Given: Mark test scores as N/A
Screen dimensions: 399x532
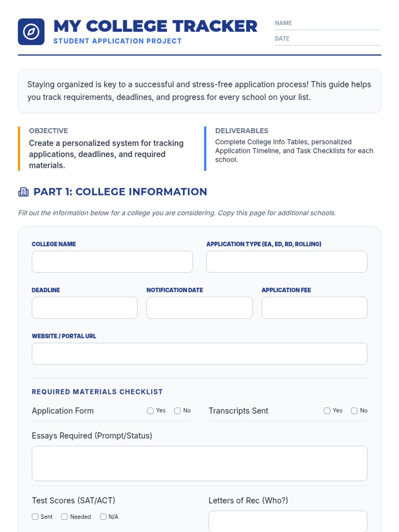Looking at the screenshot, I should click(x=103, y=516).
